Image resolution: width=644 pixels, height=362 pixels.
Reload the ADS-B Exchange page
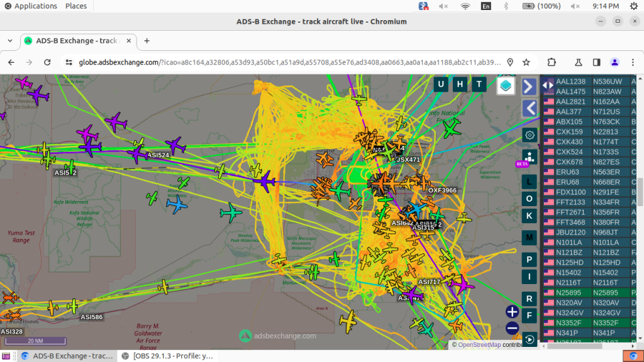coord(47,62)
